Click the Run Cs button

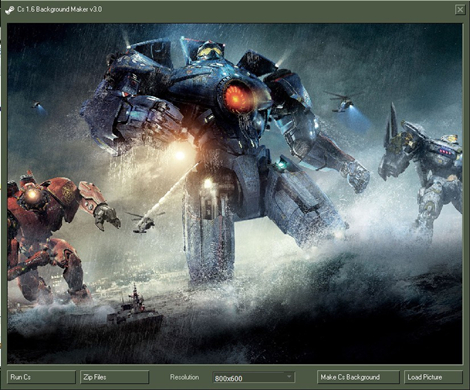point(41,377)
